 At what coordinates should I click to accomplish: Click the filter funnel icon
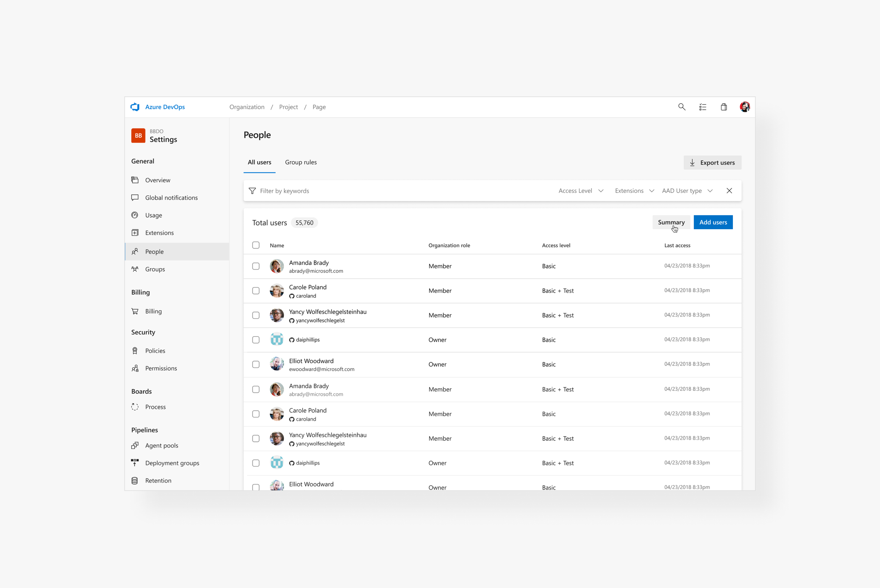pyautogui.click(x=252, y=191)
